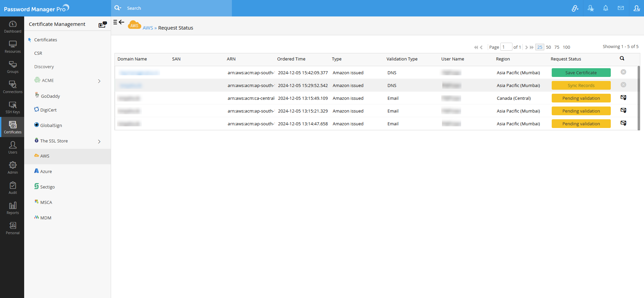The height and width of the screenshot is (298, 644).
Task: Open the CSR menu item
Action: pyautogui.click(x=38, y=53)
